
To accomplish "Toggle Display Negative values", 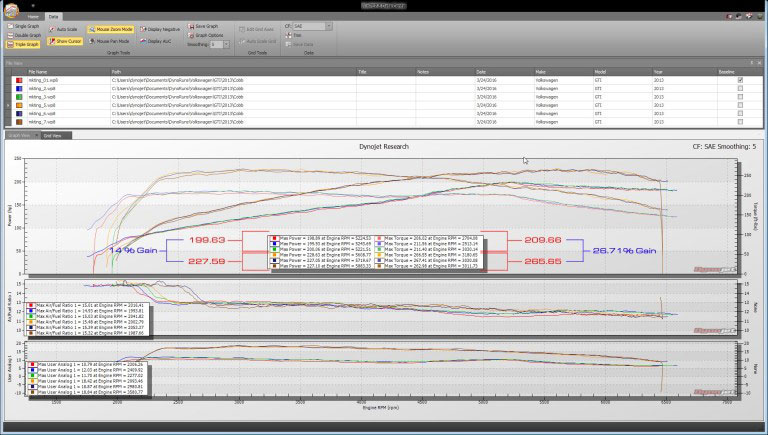I will pyautogui.click(x=160, y=29).
